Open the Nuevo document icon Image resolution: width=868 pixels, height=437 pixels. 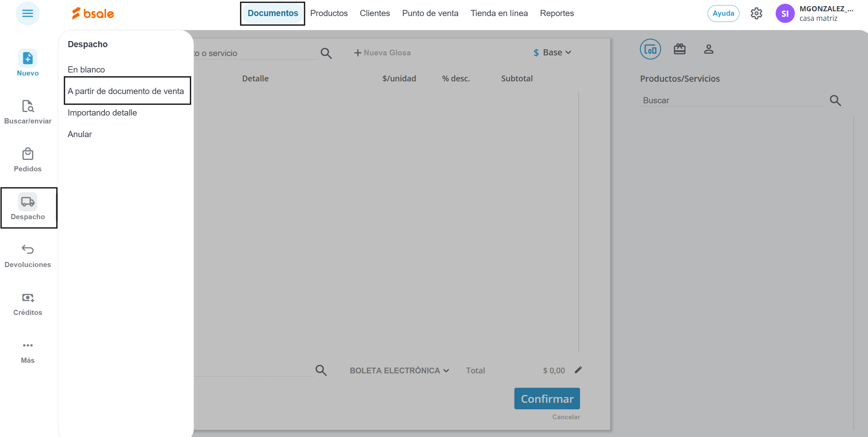[28, 58]
